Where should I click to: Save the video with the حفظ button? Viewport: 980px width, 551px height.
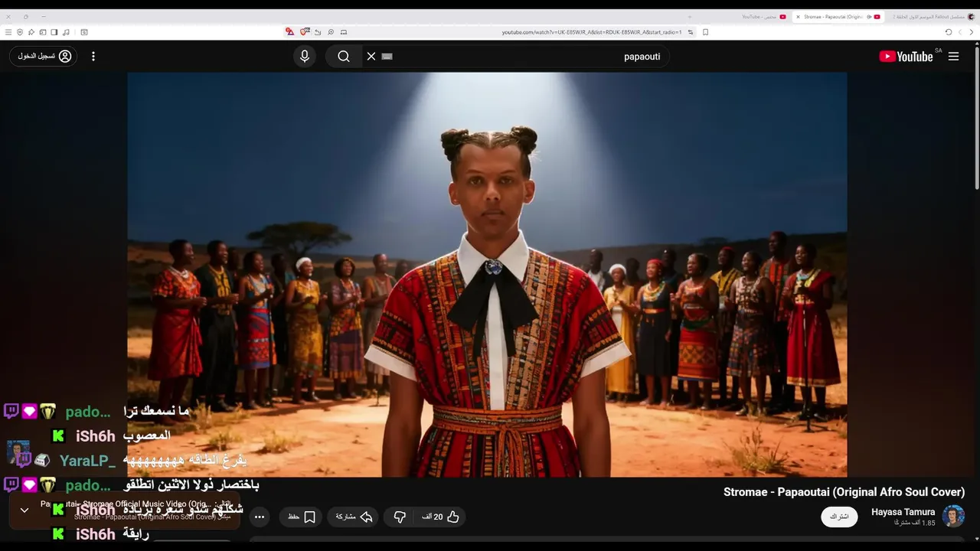coord(302,517)
